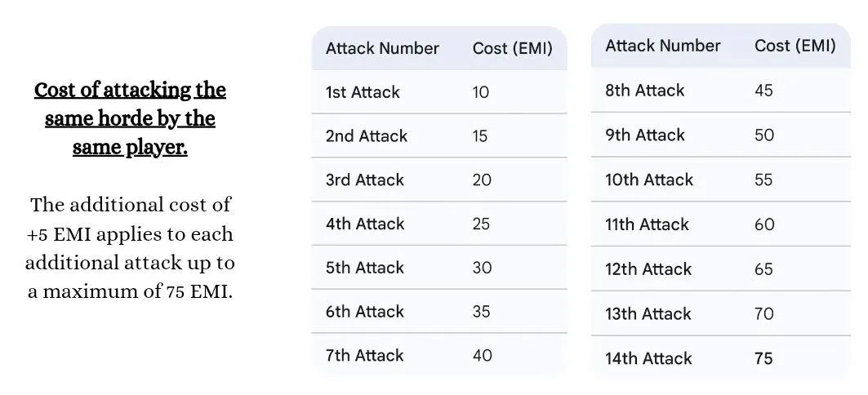This screenshot has width=868, height=395.
Task: Click the underlined heading about attacking the same horde
Action: (130, 118)
